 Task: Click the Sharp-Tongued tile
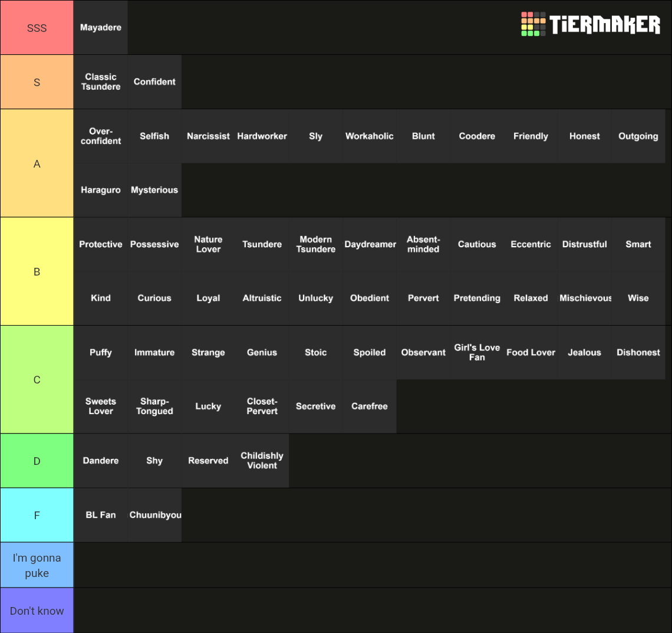[x=154, y=406]
